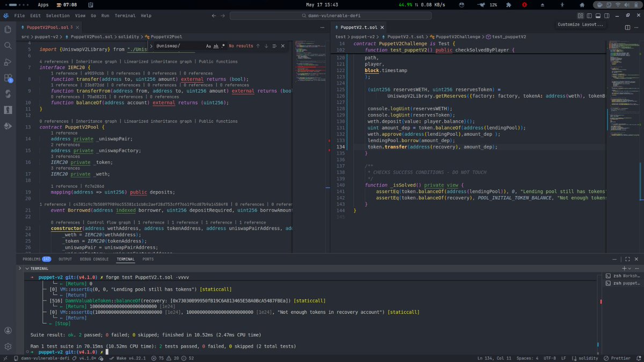Toggle Use Regular Expression in find widget

coord(223,46)
